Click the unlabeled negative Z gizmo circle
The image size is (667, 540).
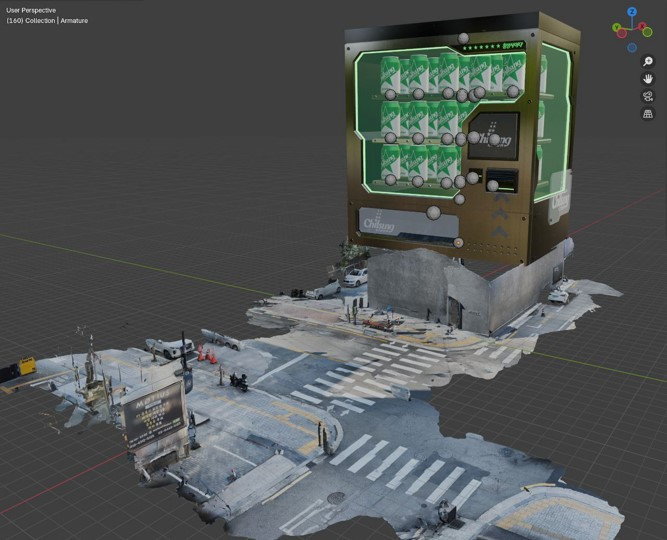[x=632, y=47]
